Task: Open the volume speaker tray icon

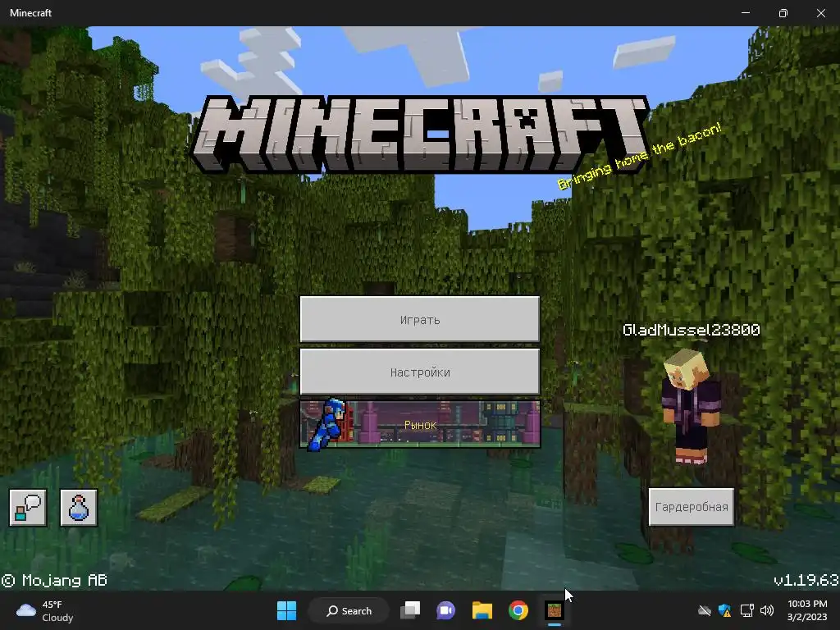Action: coord(767,610)
